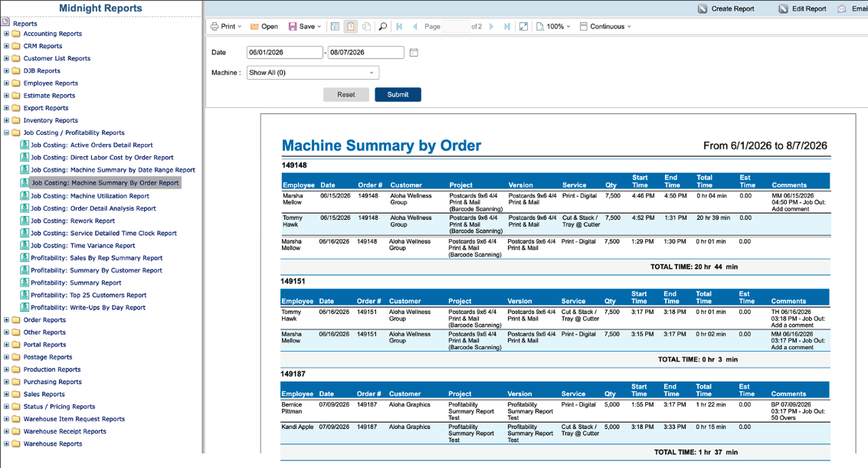Open the Machine Show All dropdown

click(313, 73)
